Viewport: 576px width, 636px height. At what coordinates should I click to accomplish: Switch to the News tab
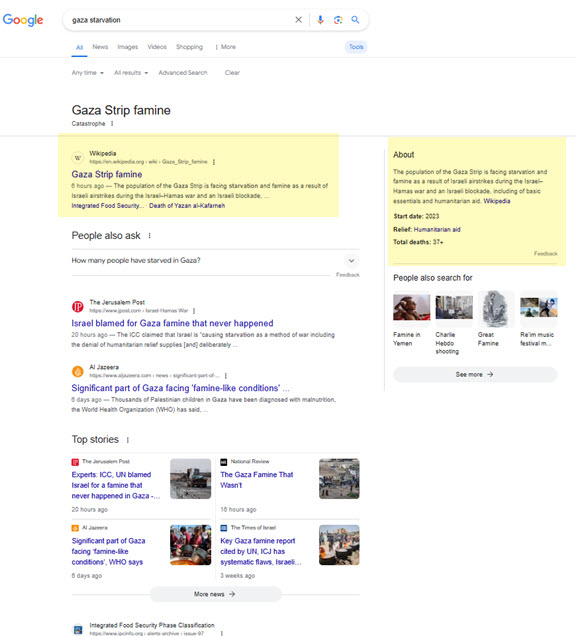tap(100, 47)
